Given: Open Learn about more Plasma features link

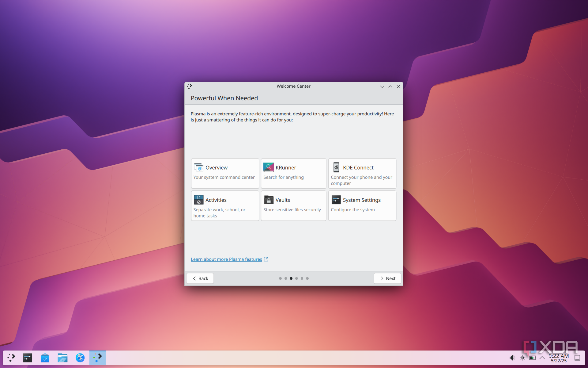Looking at the screenshot, I should [226, 259].
